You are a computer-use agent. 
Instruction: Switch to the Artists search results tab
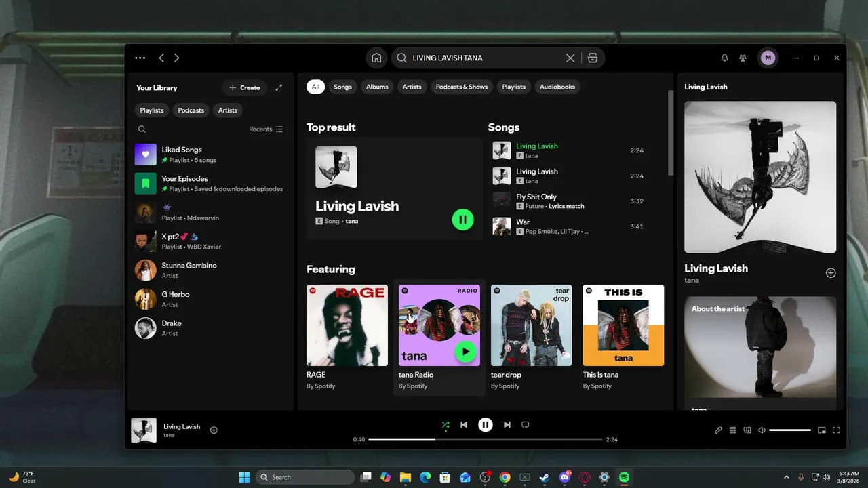[412, 87]
